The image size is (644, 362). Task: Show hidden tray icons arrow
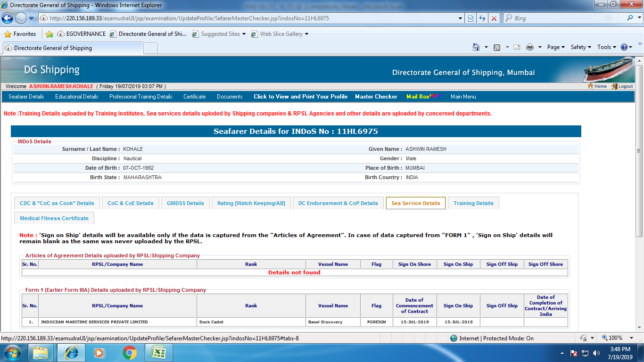point(562,353)
